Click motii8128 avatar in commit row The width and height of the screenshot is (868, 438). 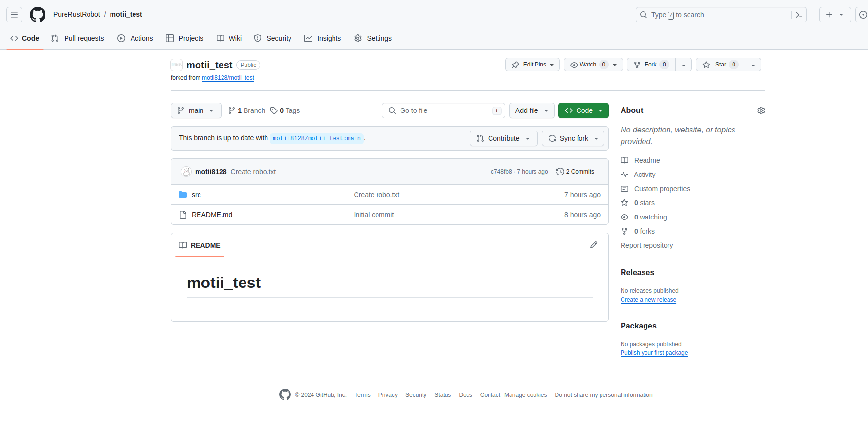[186, 172]
